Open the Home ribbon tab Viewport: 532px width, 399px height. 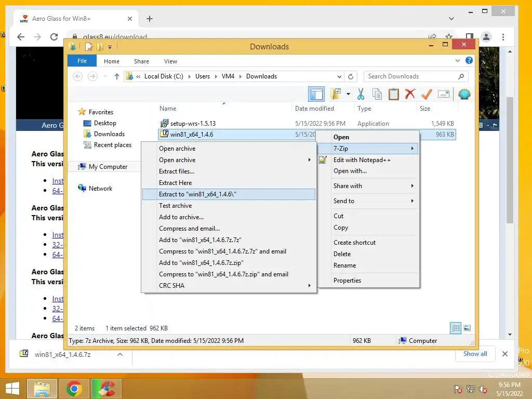[112, 61]
